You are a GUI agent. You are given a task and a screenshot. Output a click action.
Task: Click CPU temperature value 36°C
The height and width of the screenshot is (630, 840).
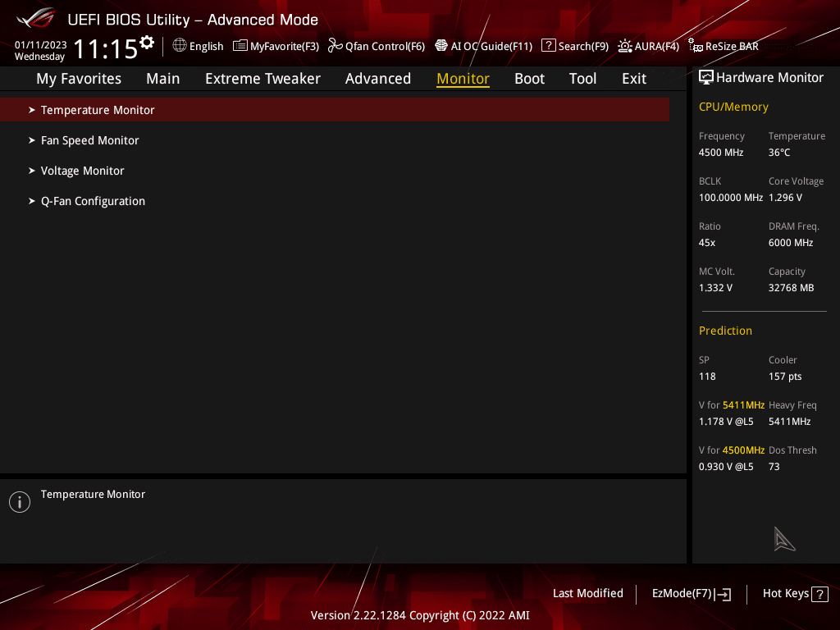(x=779, y=153)
